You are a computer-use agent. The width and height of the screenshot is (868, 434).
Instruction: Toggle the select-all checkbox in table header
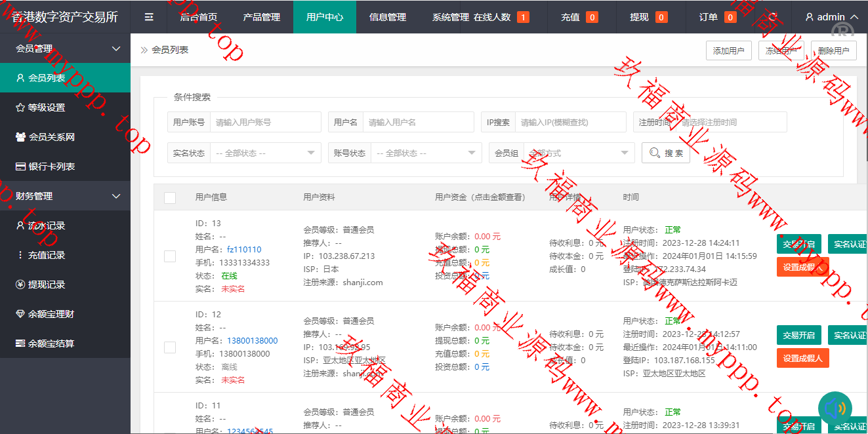[x=170, y=197]
